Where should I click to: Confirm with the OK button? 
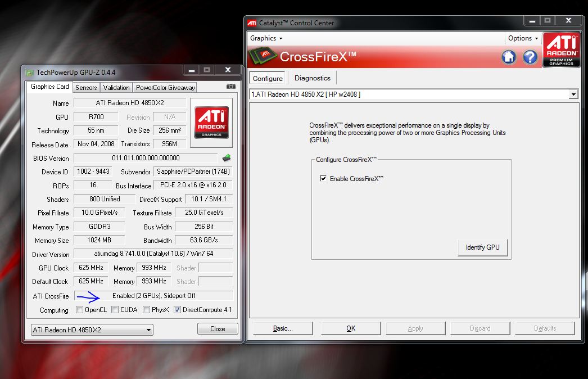coord(351,328)
